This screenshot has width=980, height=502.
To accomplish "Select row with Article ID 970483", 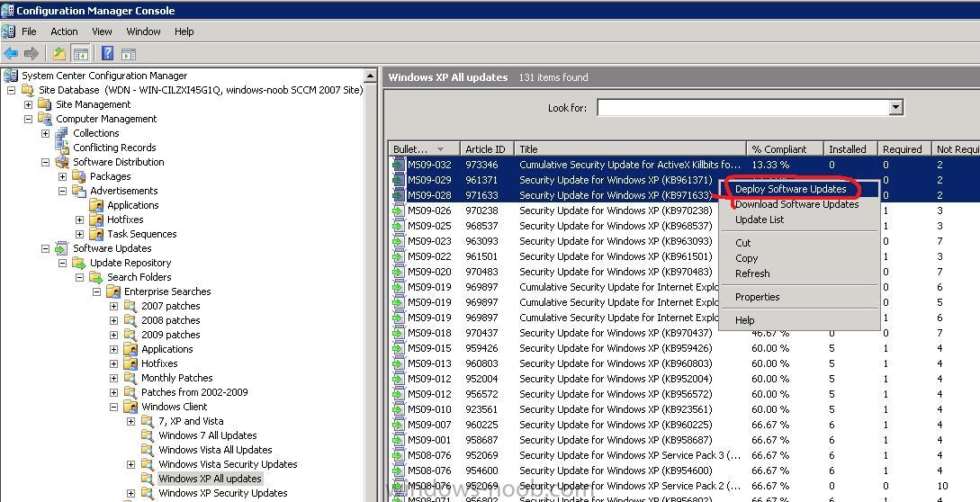I will coord(684,272).
